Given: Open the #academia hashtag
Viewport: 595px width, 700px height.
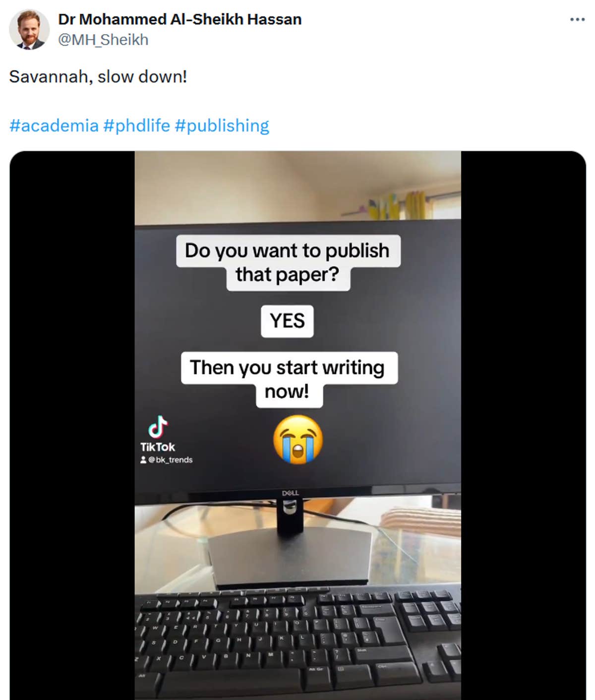Looking at the screenshot, I should [54, 126].
